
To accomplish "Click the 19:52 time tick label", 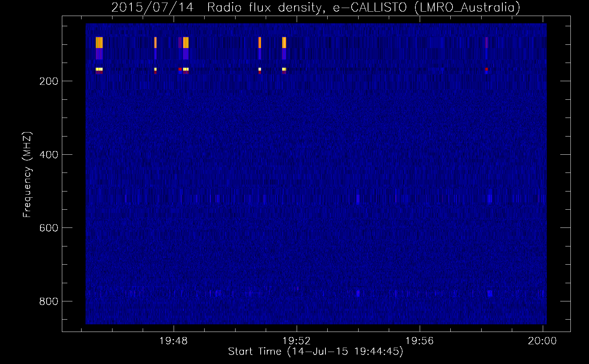I will click(297, 341).
